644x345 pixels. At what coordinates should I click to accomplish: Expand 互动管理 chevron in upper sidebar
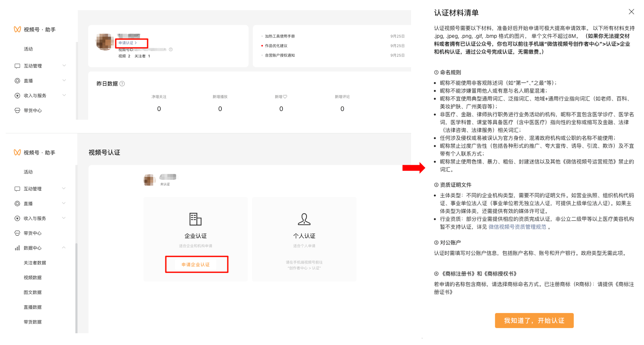point(64,66)
